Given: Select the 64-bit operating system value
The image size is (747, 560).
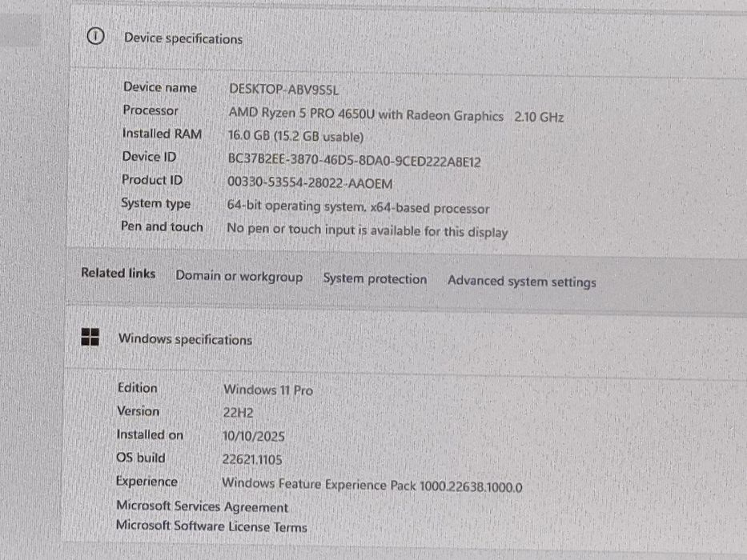Looking at the screenshot, I should [x=358, y=207].
